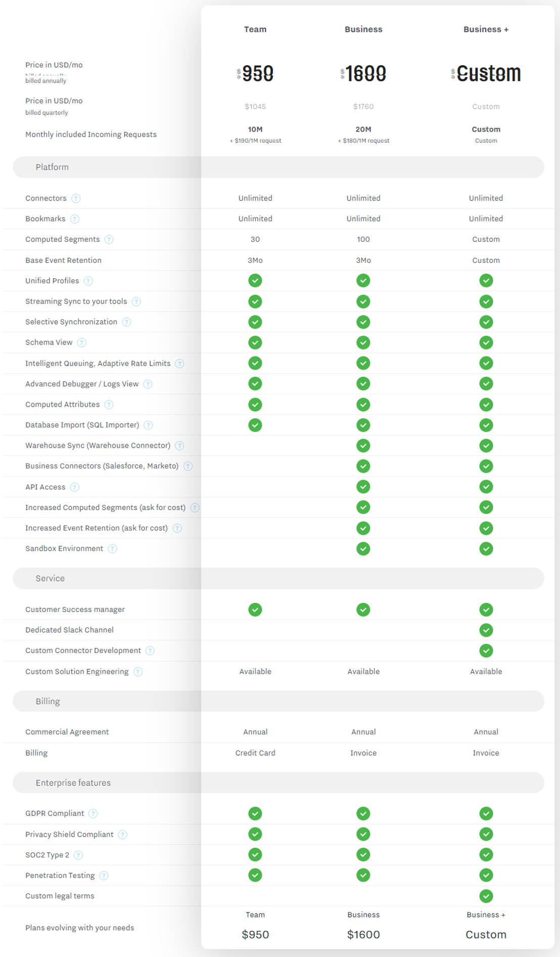Show info for Streaming Sync to your tools
The height and width of the screenshot is (957, 560).
click(136, 301)
